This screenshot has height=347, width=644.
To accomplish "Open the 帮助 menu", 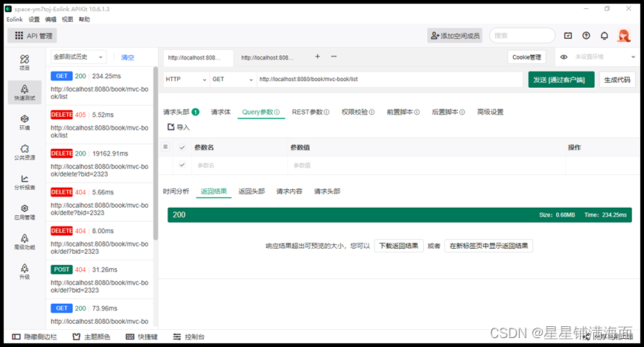I will (84, 19).
